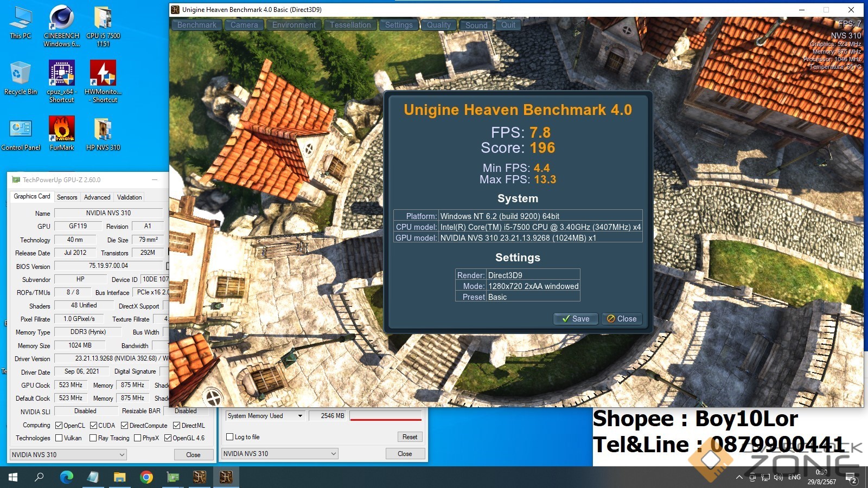Enable the Ray Tracing checkbox
The height and width of the screenshot is (488, 868).
coord(93,438)
